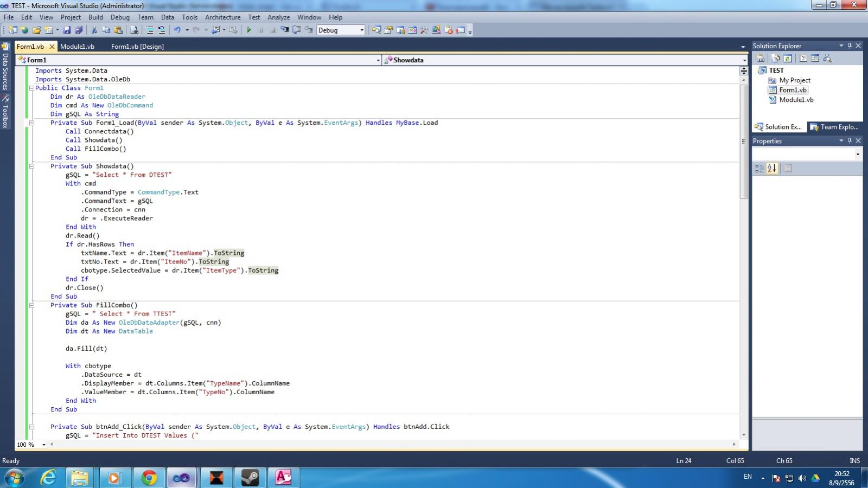Viewport: 868px width, 488px height.
Task: Click the Paste clipboard icon
Action: [x=118, y=30]
